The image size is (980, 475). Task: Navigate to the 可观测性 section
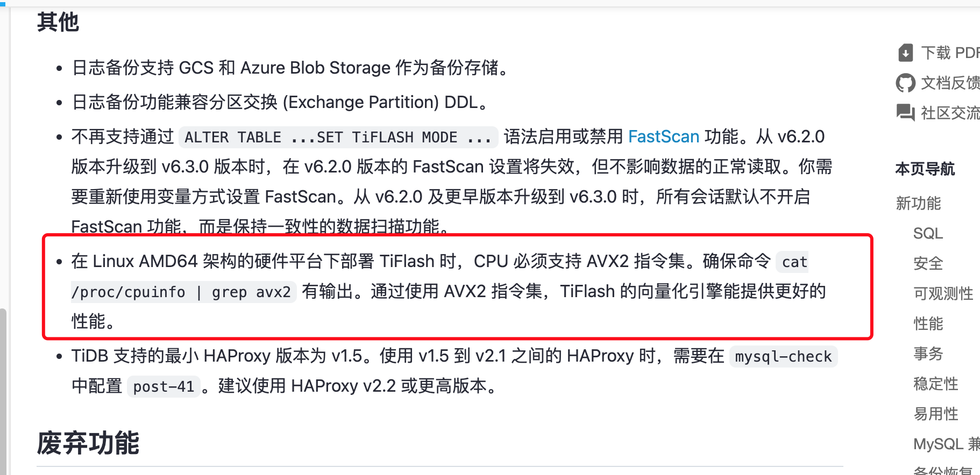pyautogui.click(x=943, y=293)
